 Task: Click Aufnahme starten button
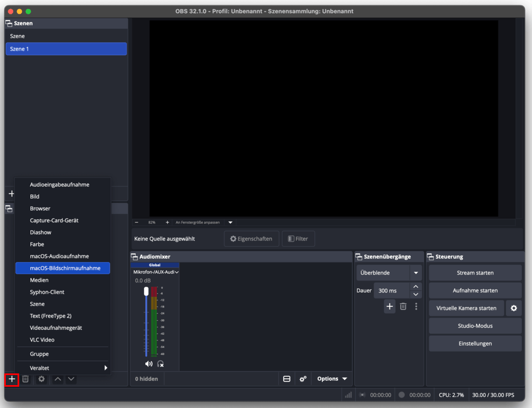[x=475, y=290]
